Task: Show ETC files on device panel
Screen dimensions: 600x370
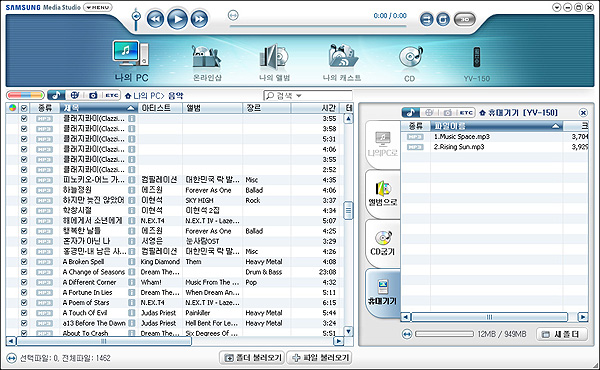Action: pos(466,112)
